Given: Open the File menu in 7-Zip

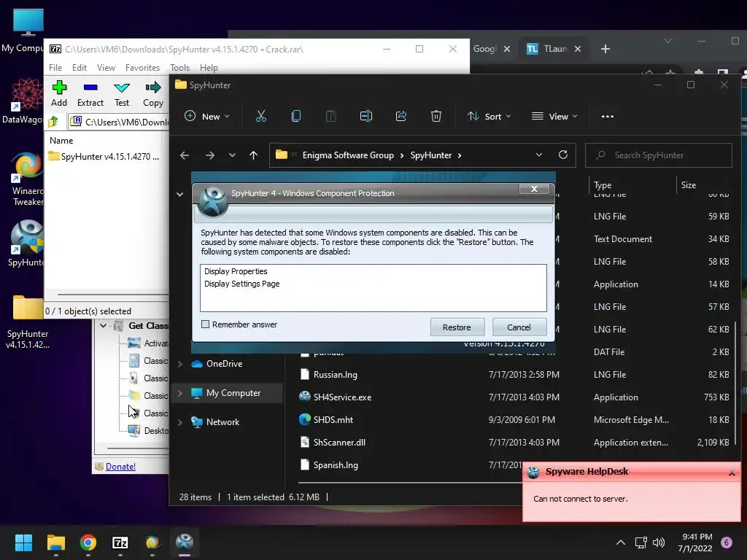Looking at the screenshot, I should (x=55, y=68).
